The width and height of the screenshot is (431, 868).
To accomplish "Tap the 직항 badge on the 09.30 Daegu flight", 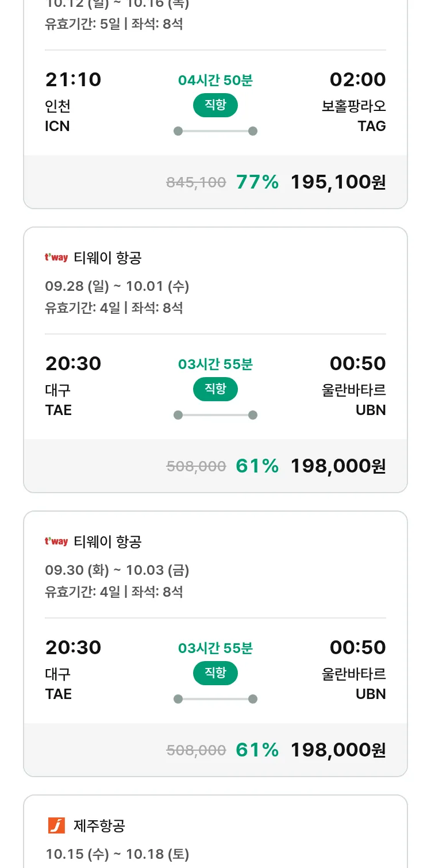I will pyautogui.click(x=215, y=674).
